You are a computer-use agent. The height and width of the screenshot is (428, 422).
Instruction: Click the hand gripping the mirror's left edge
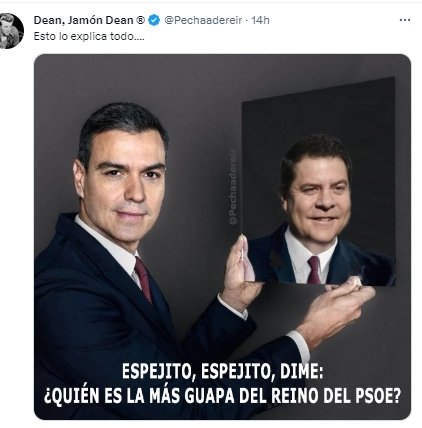242,272
